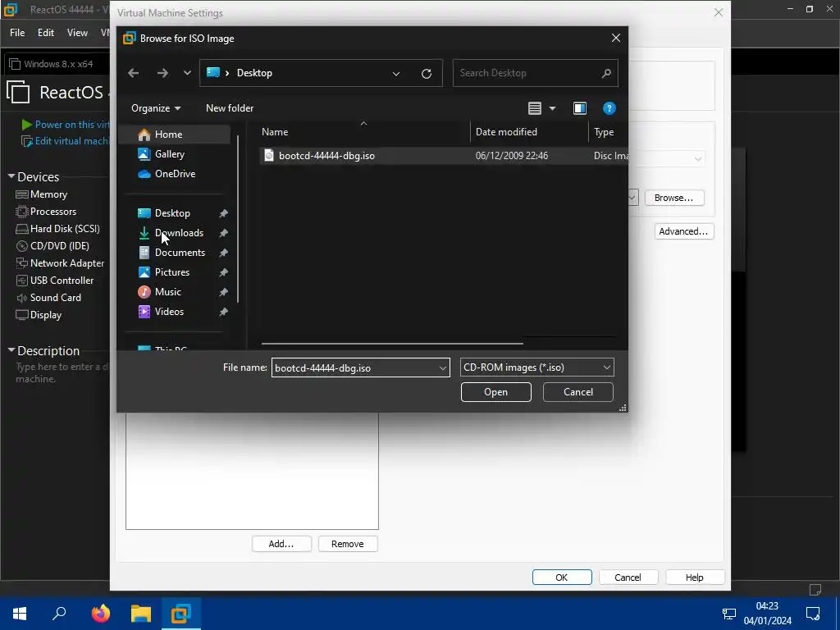
Task: Open the CD-ROM images file type dropdown
Action: pos(536,367)
